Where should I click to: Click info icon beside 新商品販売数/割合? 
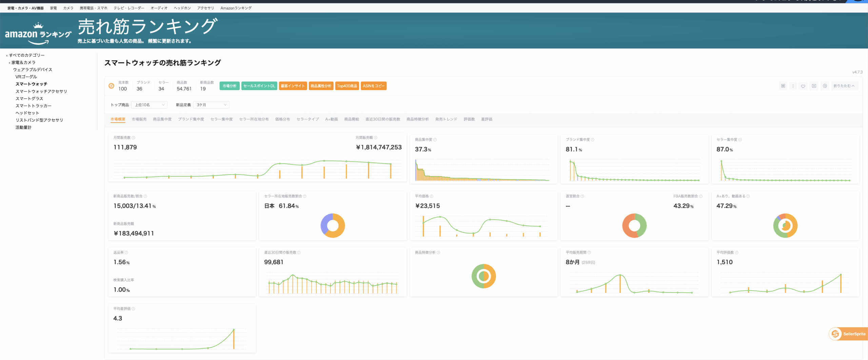(145, 196)
